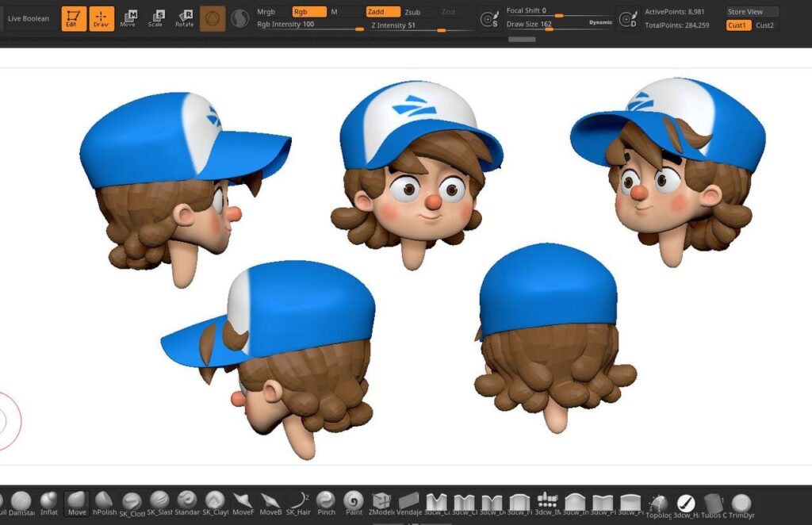Enable Zsub sculpting mode
This screenshot has width=812, height=525.
pyautogui.click(x=413, y=12)
